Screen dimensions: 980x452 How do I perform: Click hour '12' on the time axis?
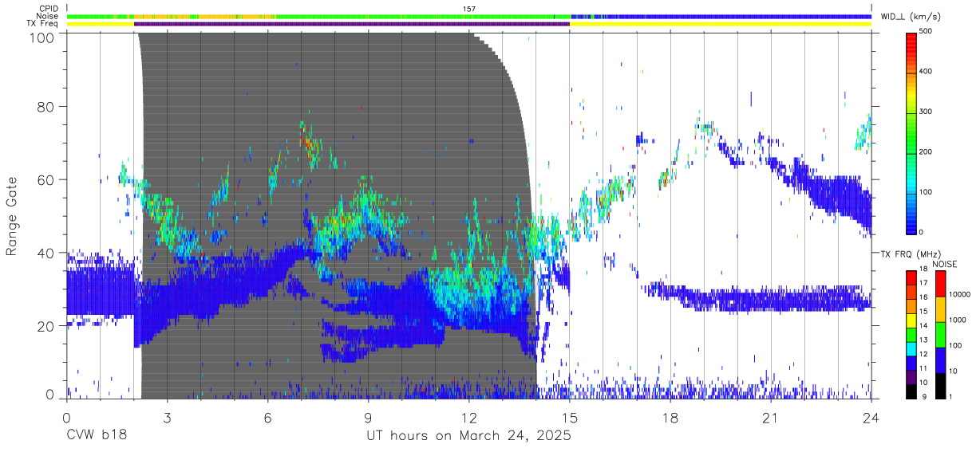click(x=468, y=417)
